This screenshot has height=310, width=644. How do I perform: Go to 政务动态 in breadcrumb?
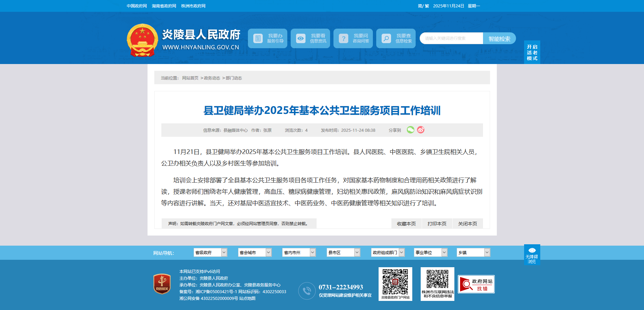point(212,78)
